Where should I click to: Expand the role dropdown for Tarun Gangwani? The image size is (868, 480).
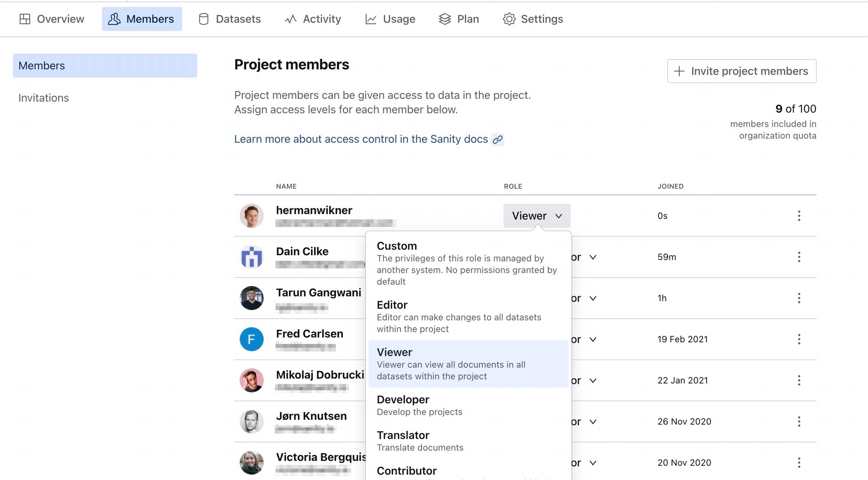pos(593,298)
